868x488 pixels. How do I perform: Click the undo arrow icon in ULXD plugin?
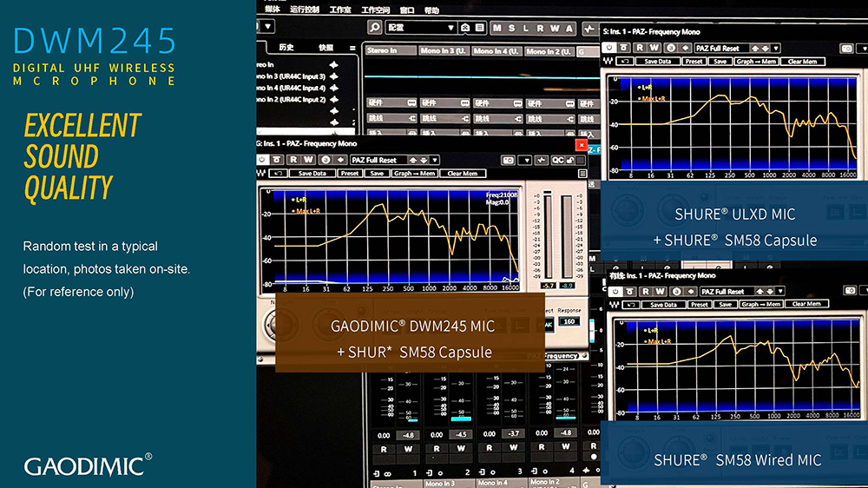tap(623, 62)
